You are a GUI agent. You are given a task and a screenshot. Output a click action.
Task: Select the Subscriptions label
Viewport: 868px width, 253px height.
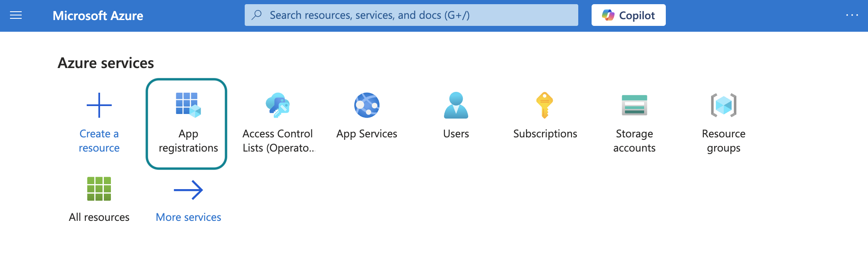coord(545,134)
